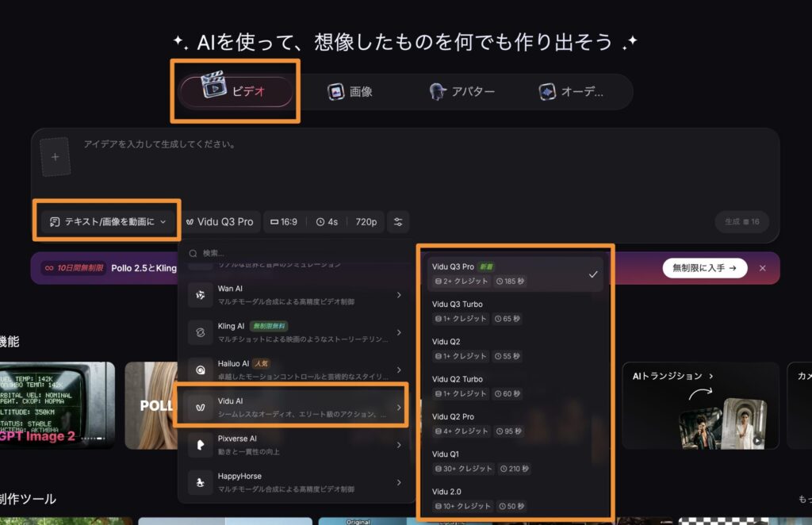Click the 無制限に入手 button

tap(704, 268)
